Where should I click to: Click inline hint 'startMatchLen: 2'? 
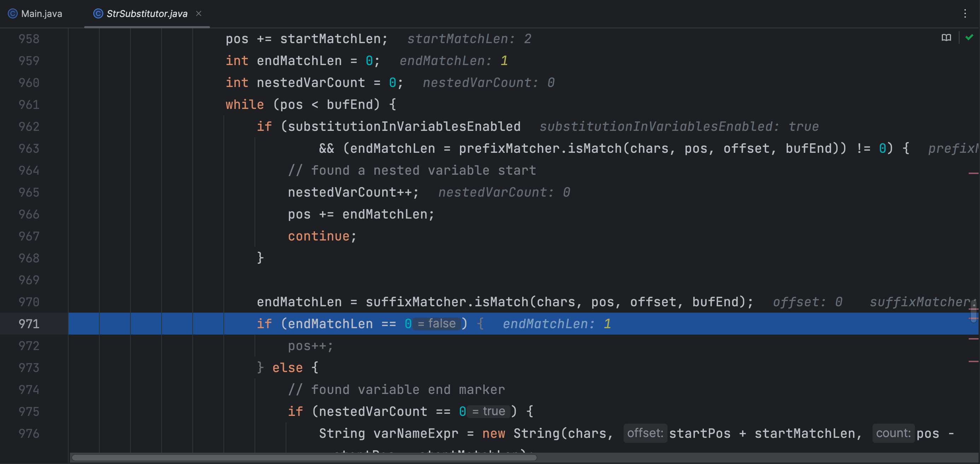coord(469,39)
